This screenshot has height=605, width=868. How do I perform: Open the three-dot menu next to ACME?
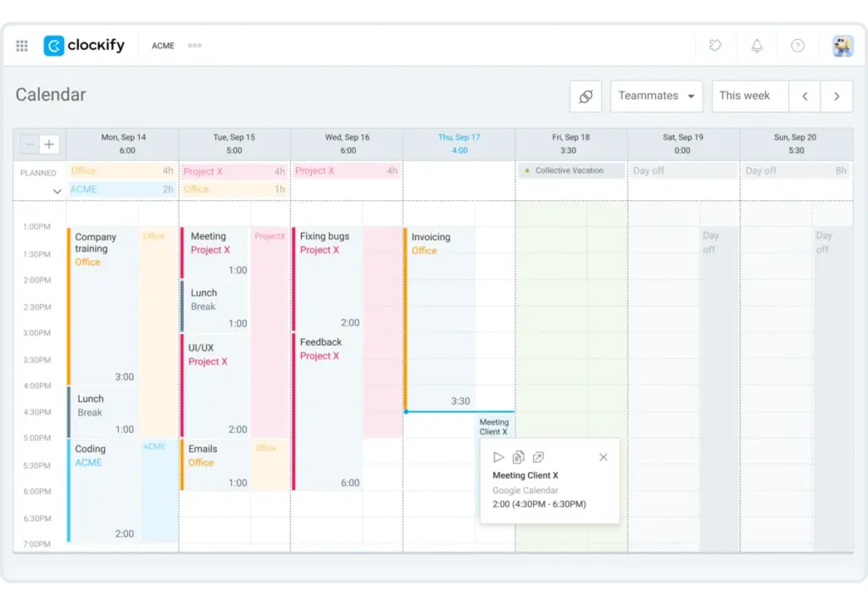tap(194, 46)
